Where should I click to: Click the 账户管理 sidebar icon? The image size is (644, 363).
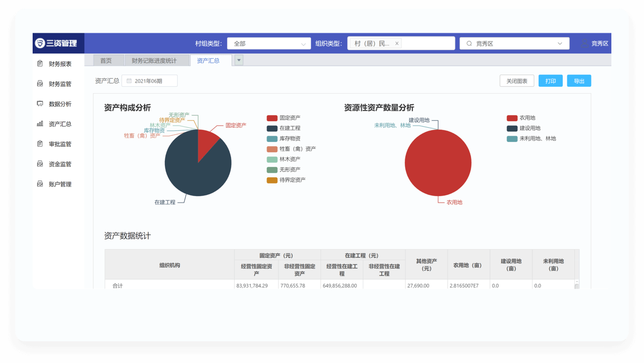point(40,184)
